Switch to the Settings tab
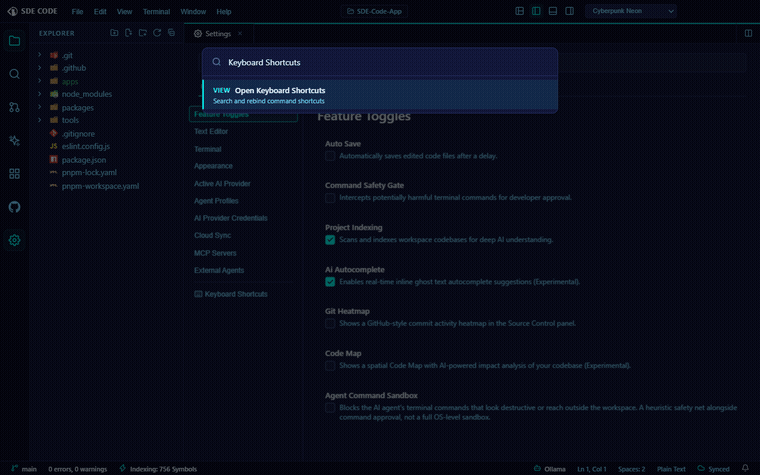 218,33
